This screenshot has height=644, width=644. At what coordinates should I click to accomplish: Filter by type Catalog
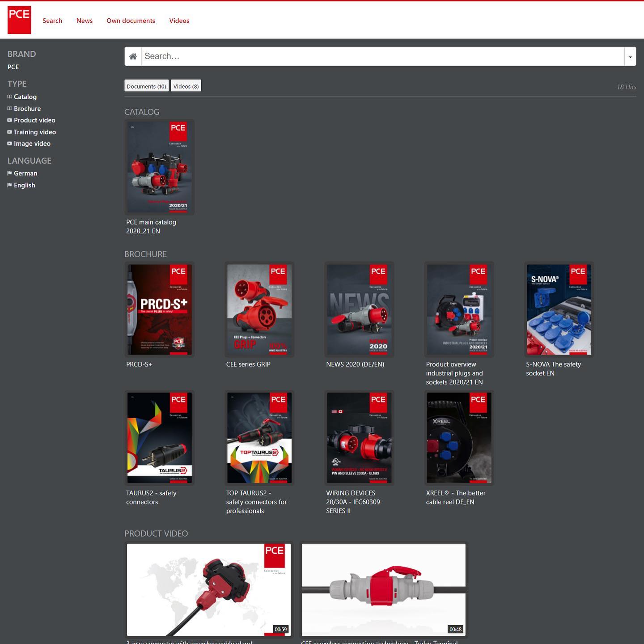click(25, 97)
